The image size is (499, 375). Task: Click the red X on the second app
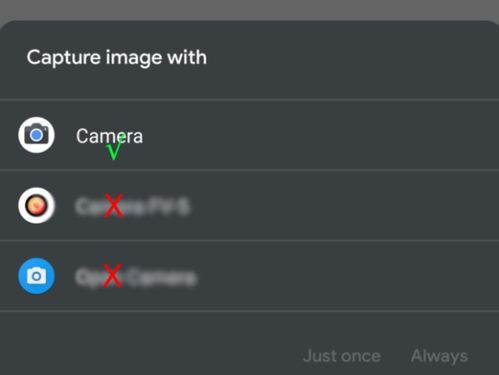pyautogui.click(x=114, y=206)
